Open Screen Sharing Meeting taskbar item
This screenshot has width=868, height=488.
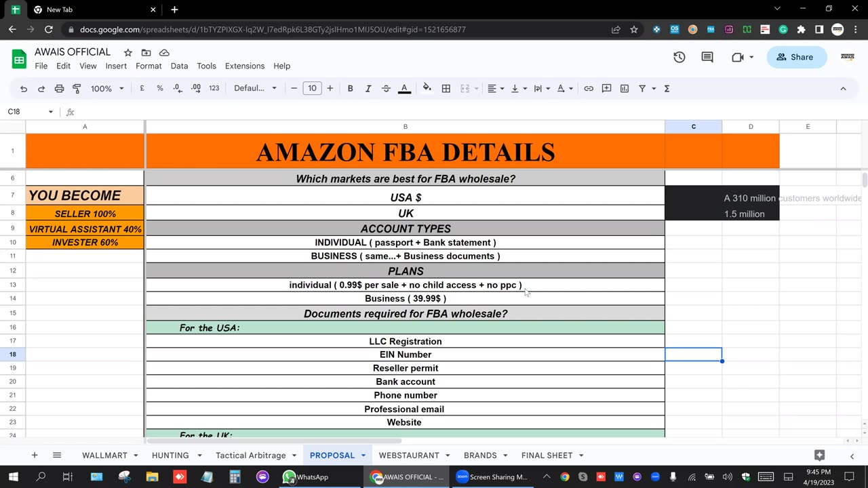(494, 477)
